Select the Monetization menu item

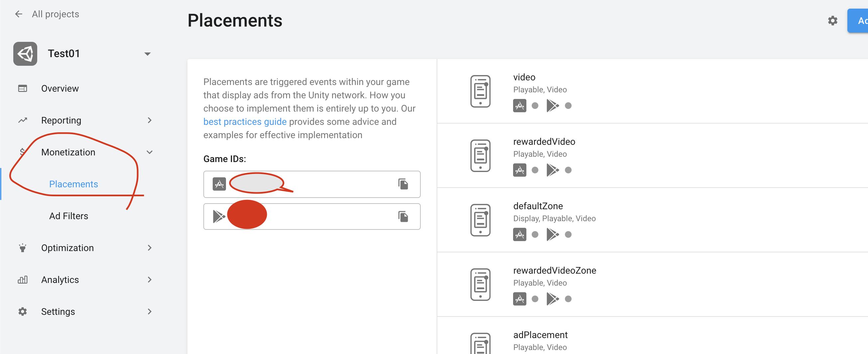68,152
